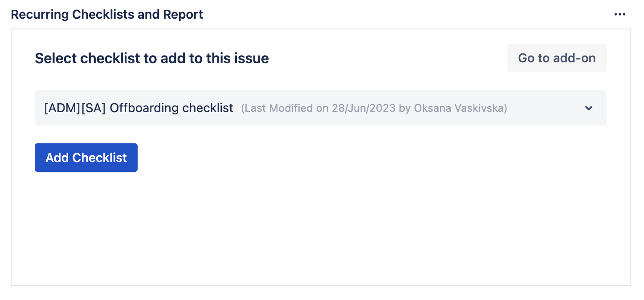The image size is (644, 300).
Task: Click the Go to add-on button
Action: 557,58
